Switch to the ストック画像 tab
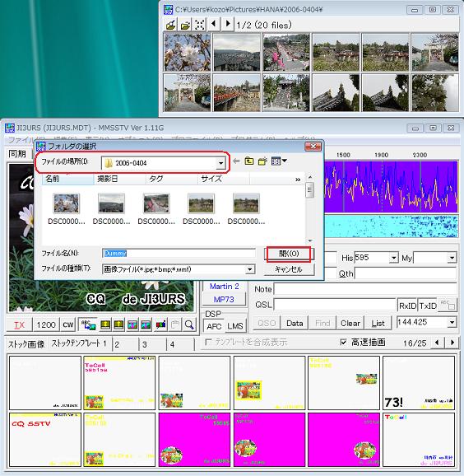The height and width of the screenshot is (476, 464). pyautogui.click(x=26, y=344)
